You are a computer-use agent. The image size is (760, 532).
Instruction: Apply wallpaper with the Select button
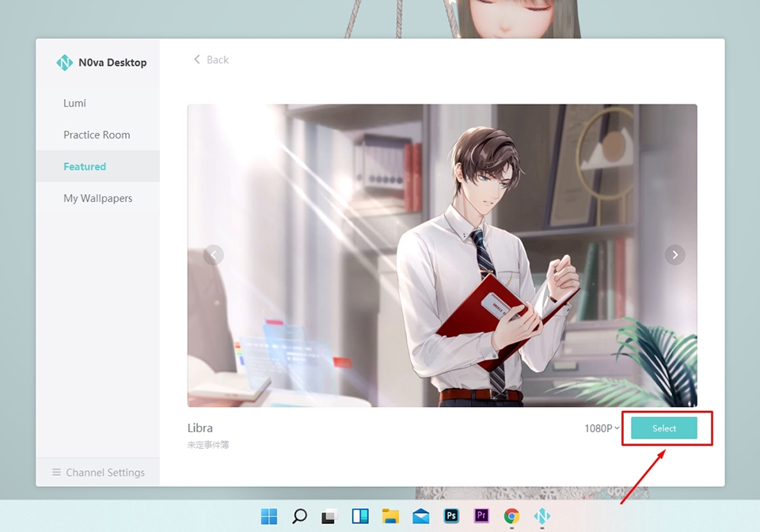tap(663, 428)
